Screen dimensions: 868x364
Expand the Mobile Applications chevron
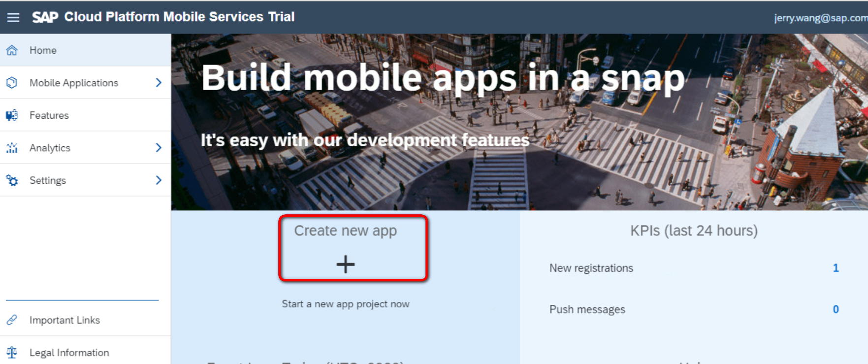click(159, 83)
